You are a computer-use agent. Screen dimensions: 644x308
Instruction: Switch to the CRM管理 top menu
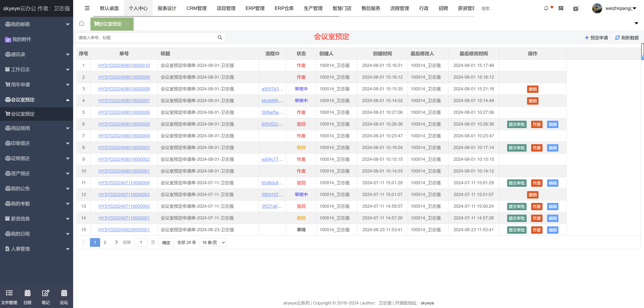point(196,8)
